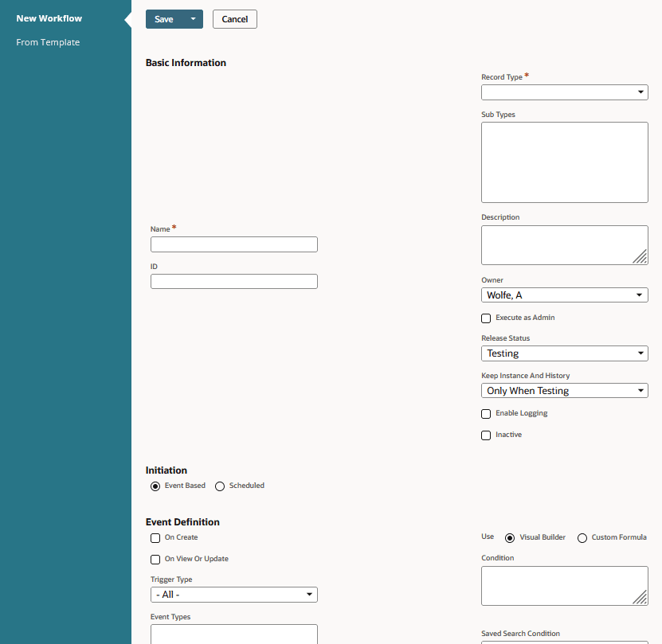Check the On Create checkbox
Viewport: 662px width, 644px height.
(x=155, y=538)
